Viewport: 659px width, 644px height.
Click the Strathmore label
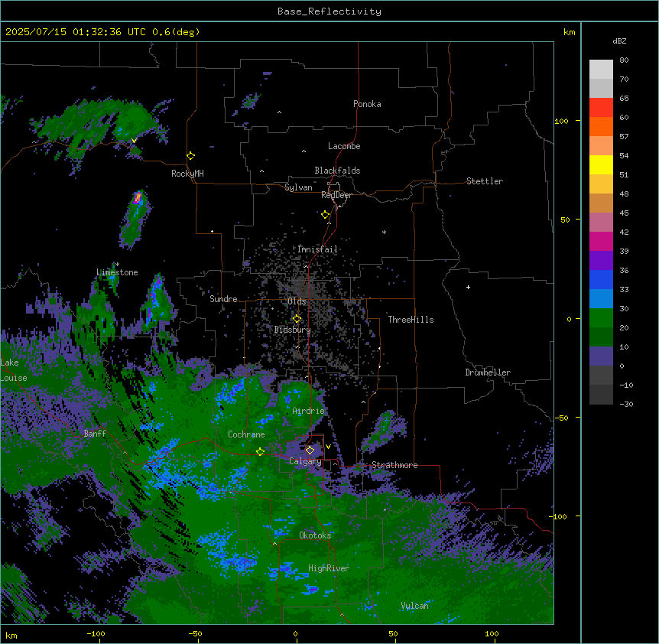(394, 465)
